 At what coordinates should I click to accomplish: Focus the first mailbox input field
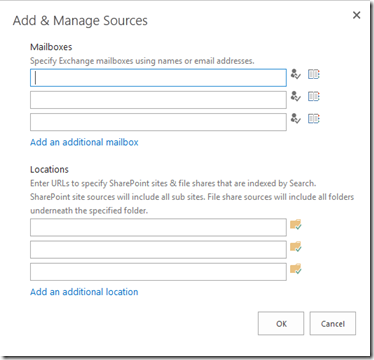point(158,78)
